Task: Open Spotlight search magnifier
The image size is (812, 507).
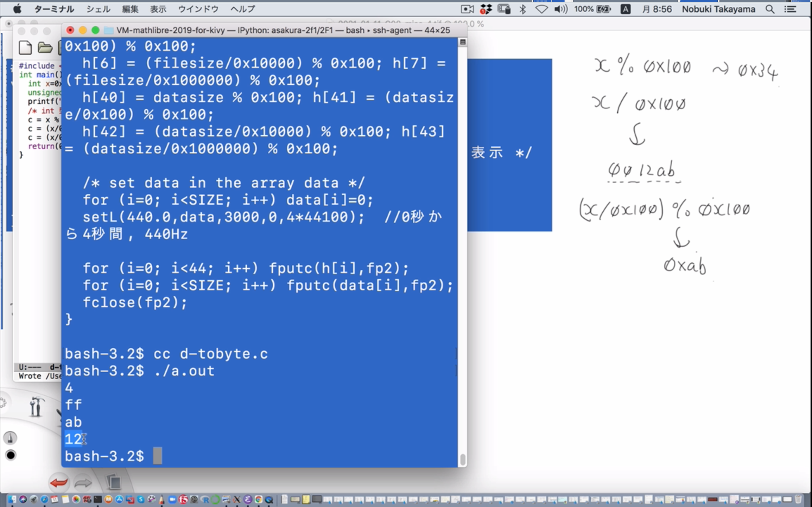Action: (x=770, y=9)
